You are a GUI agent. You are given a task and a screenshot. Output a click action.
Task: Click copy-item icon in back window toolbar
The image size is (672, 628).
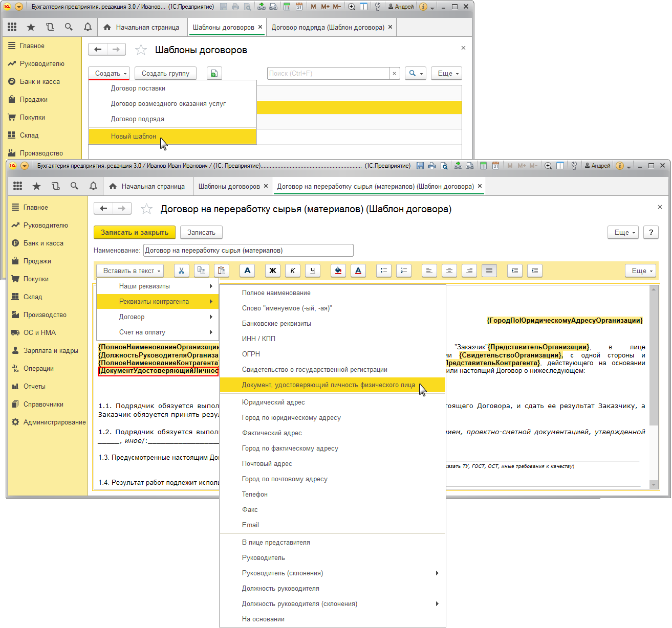click(x=214, y=73)
